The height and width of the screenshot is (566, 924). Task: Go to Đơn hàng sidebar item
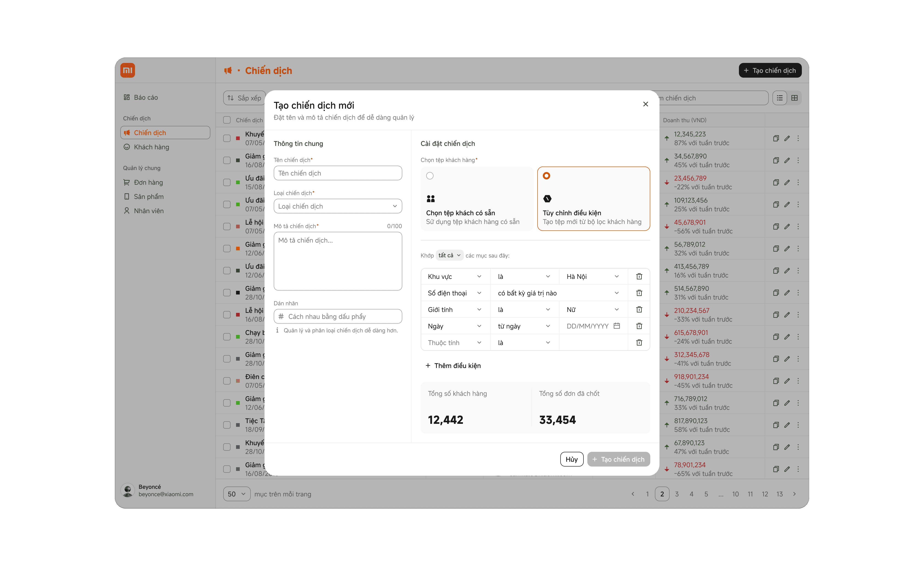click(148, 182)
